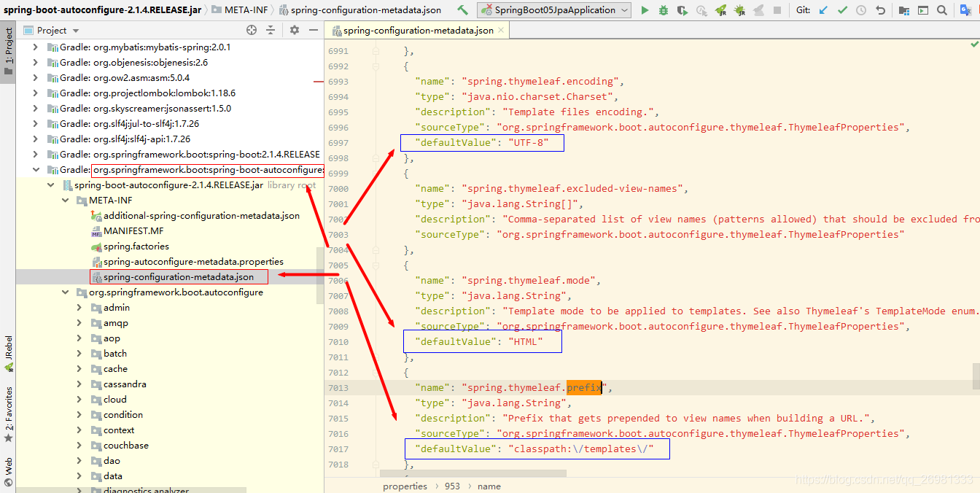Image resolution: width=980 pixels, height=493 pixels.
Task: Click the Debug with JRebel icon
Action: click(739, 10)
